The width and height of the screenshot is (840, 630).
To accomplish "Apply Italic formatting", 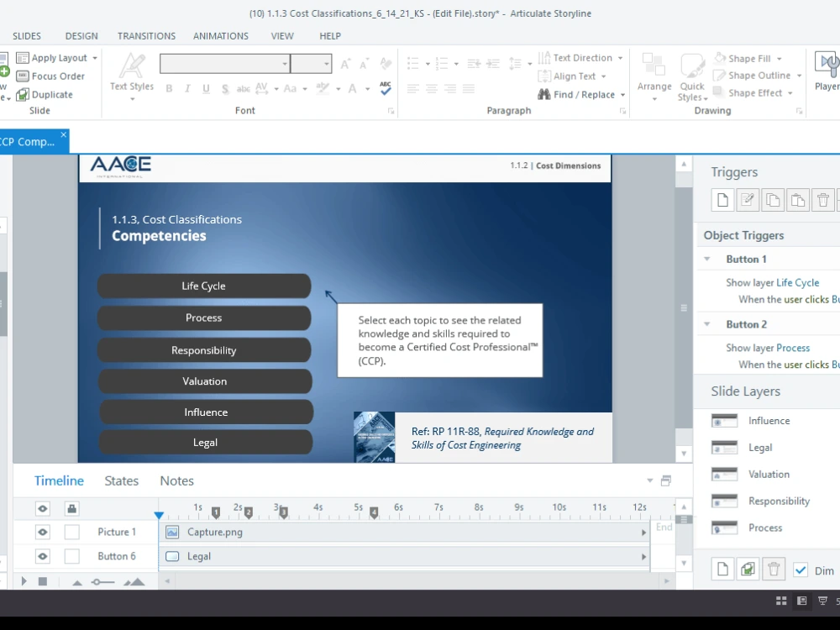I will (x=187, y=89).
